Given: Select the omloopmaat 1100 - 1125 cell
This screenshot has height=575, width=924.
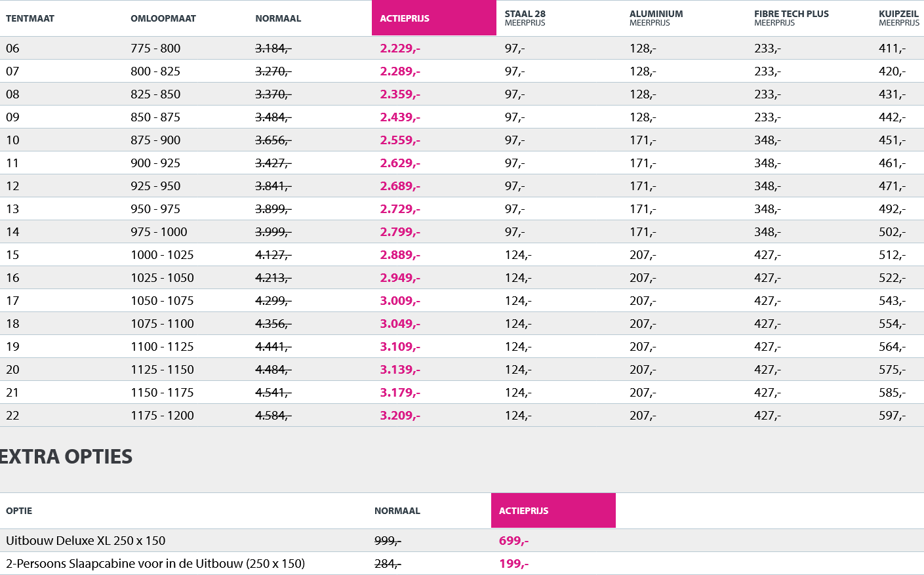Looking at the screenshot, I should click(162, 347).
